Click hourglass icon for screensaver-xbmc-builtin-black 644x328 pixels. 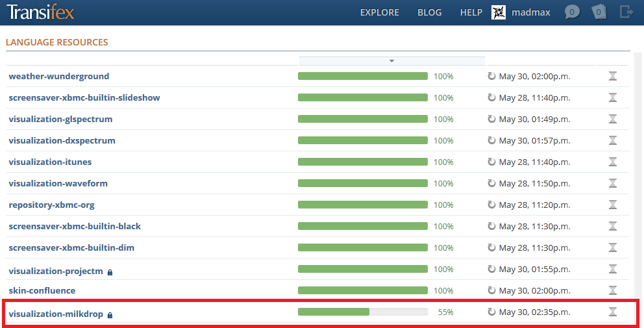pos(613,225)
